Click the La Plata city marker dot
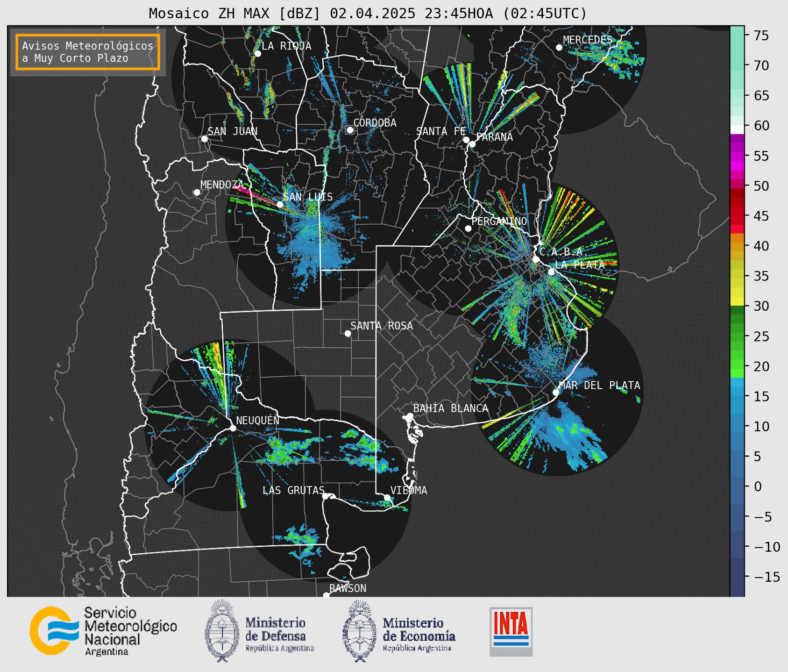The image size is (788, 672). point(551,272)
